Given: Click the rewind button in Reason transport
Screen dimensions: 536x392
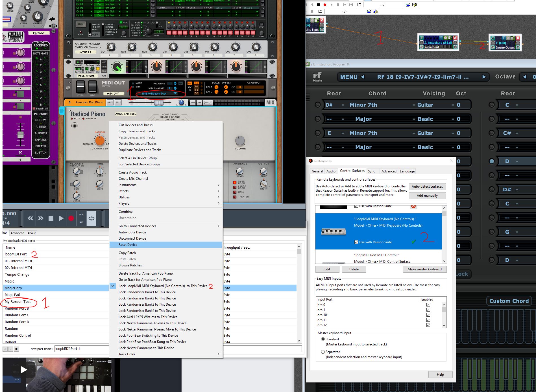Looking at the screenshot, I should coord(30,218).
